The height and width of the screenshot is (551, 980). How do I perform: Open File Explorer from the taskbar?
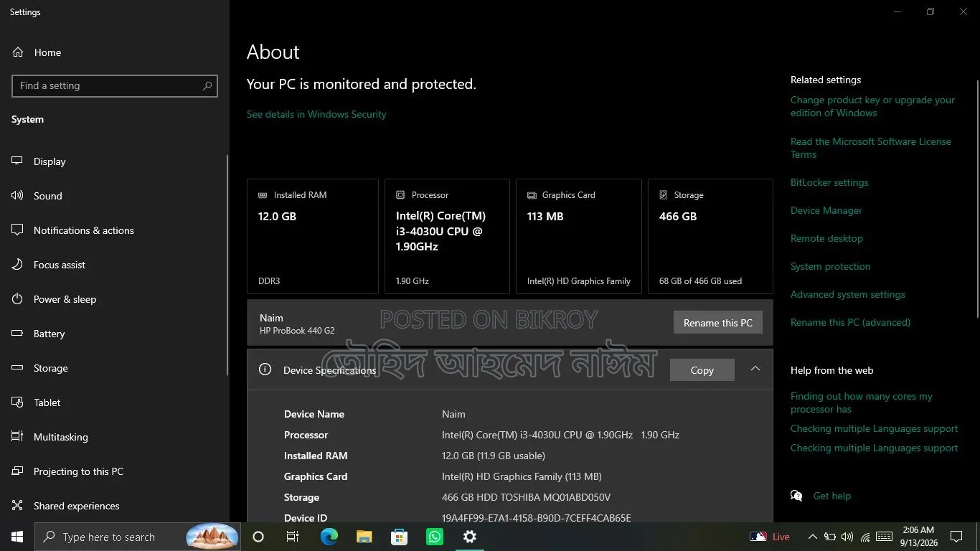364,537
